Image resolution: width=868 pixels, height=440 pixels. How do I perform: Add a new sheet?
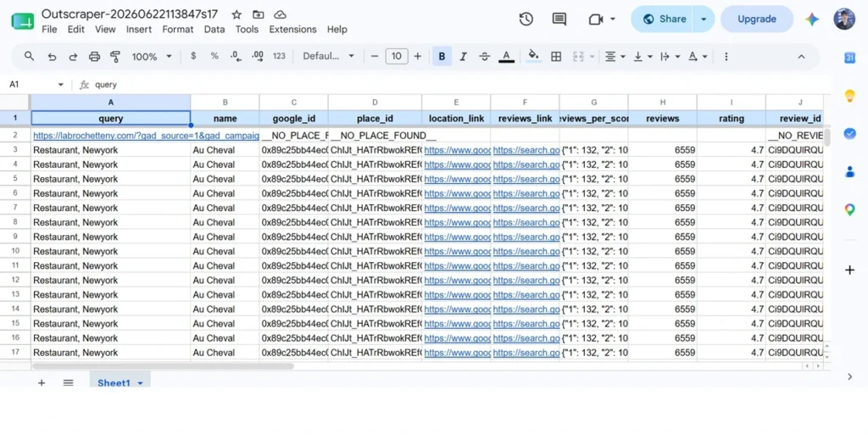click(x=42, y=382)
